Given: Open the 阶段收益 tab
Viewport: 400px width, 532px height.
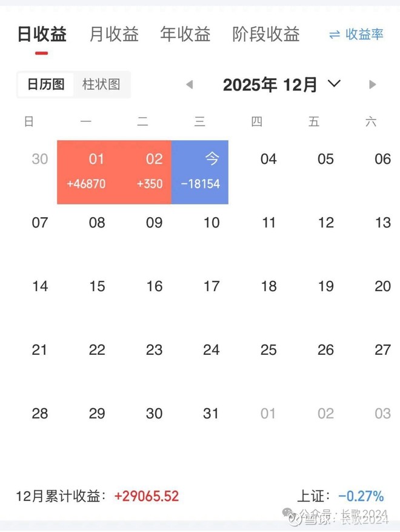Looking at the screenshot, I should pyautogui.click(x=266, y=35).
